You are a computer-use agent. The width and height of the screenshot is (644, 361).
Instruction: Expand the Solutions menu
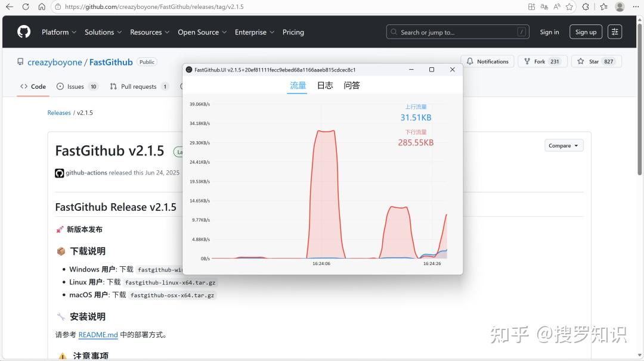click(x=103, y=32)
